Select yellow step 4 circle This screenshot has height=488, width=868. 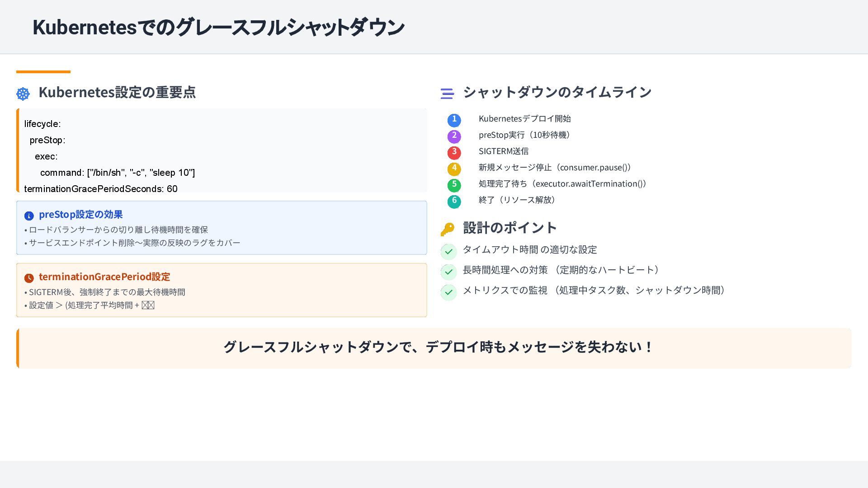454,169
